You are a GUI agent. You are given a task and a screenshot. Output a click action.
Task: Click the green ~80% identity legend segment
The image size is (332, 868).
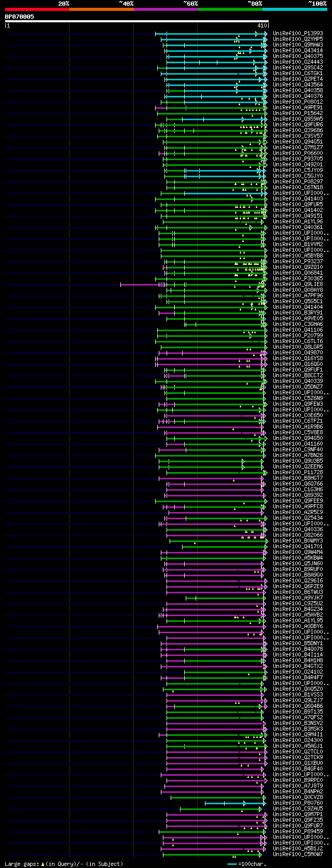pos(230,9)
